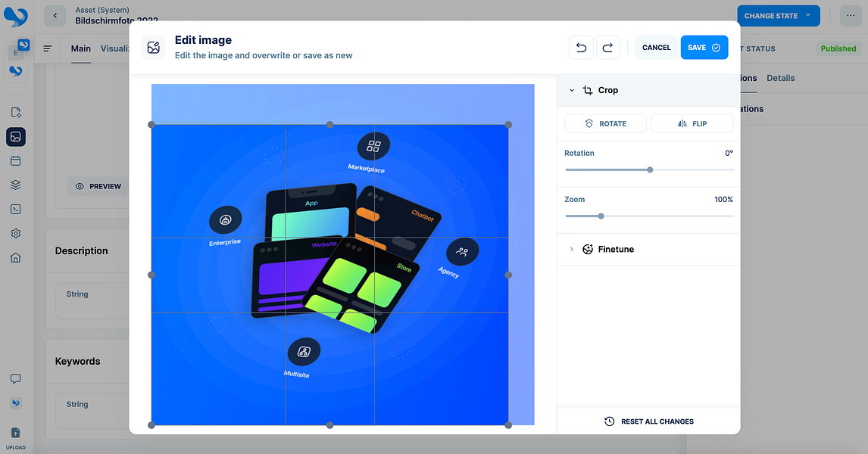Expand the Finetune section
The image size is (868, 454).
tap(572, 250)
